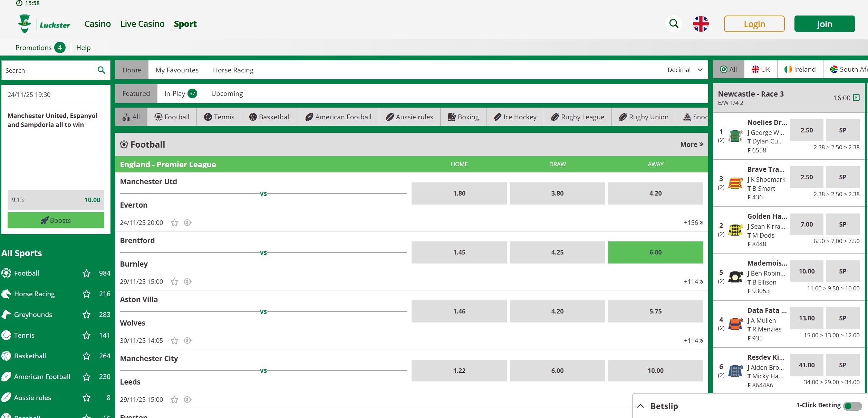
Task: Open More Football matches link
Action: point(691,144)
